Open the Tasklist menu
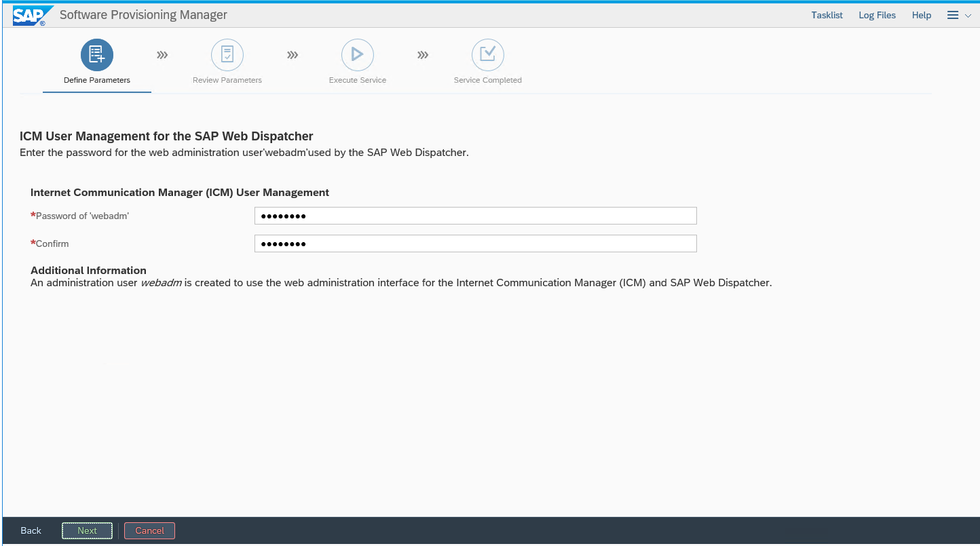Viewport: 980px width, 546px height. coord(827,15)
